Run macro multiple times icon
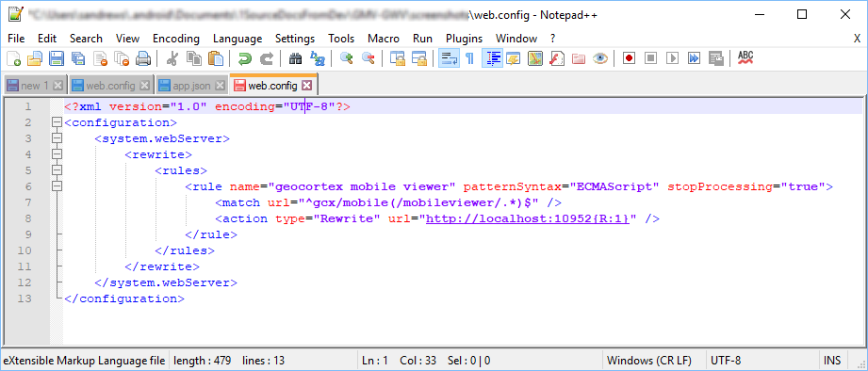 [695, 57]
